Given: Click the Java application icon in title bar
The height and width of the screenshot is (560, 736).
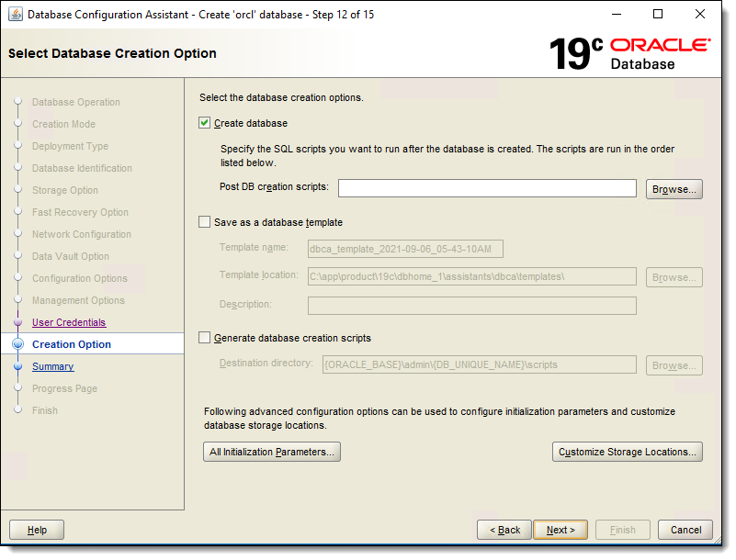Looking at the screenshot, I should point(16,15).
